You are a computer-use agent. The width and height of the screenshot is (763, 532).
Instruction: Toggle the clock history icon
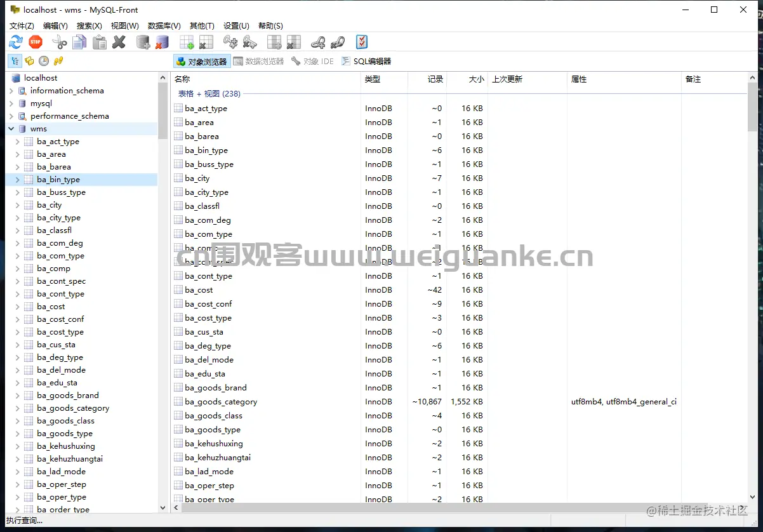tap(44, 61)
